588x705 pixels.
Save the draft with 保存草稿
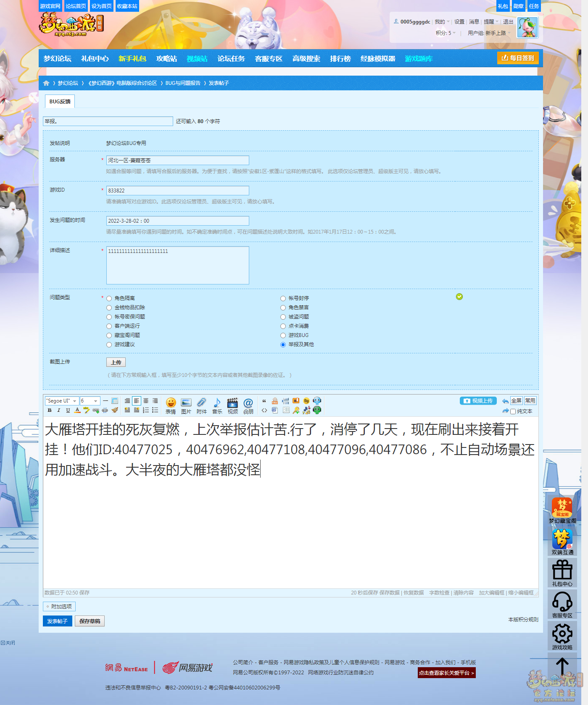click(x=90, y=621)
